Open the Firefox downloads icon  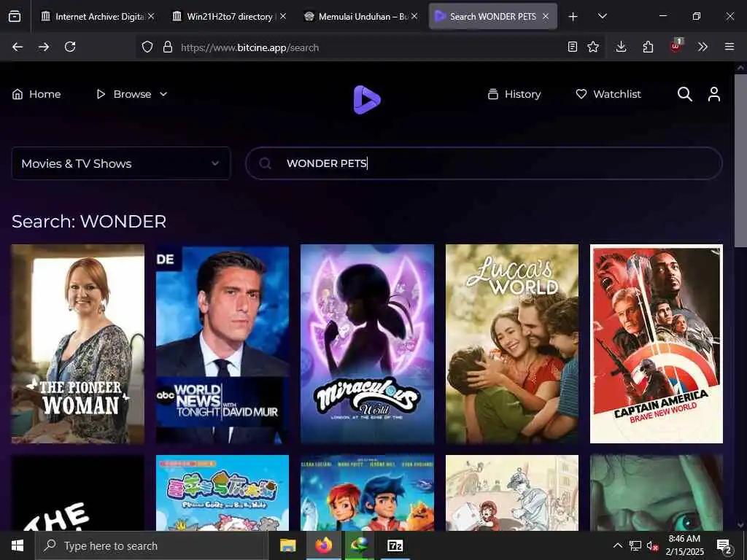621,47
